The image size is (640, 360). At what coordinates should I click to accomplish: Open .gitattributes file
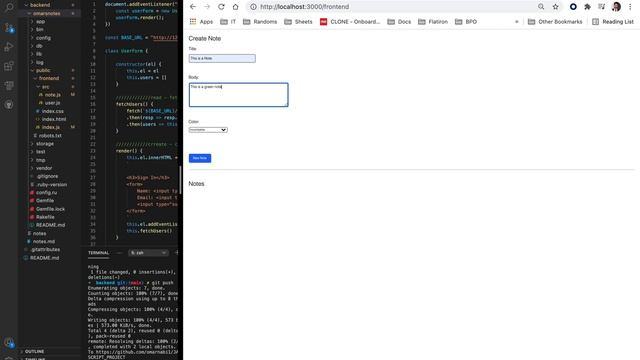[42, 249]
